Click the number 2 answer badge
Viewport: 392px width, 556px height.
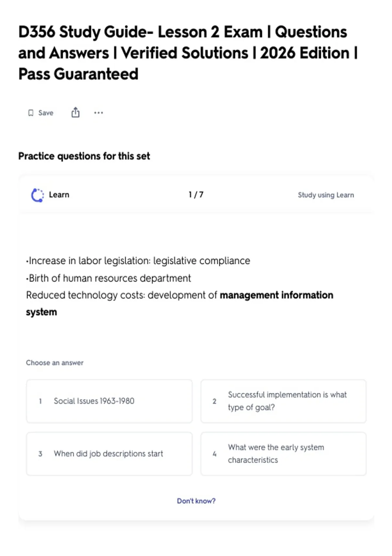coord(214,401)
